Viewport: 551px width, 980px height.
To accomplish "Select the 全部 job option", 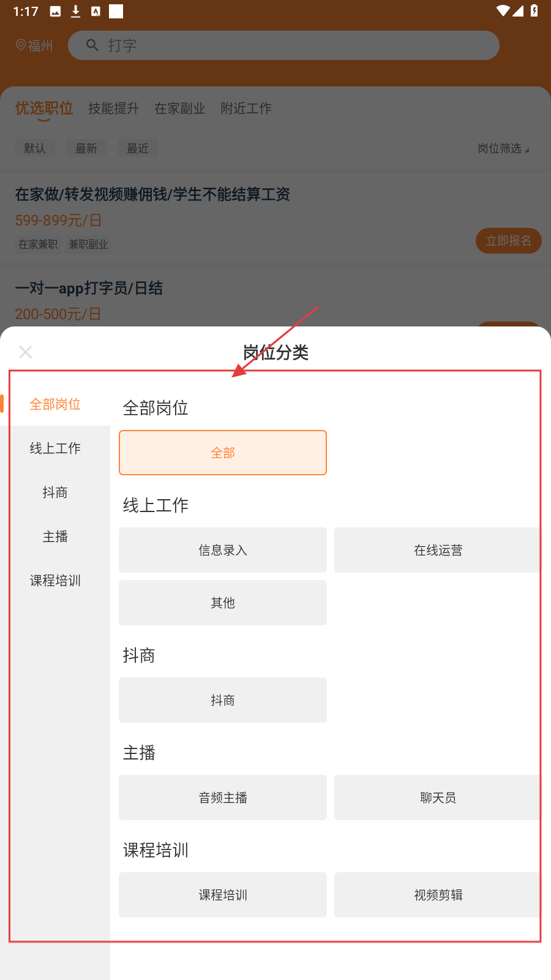I will (223, 453).
